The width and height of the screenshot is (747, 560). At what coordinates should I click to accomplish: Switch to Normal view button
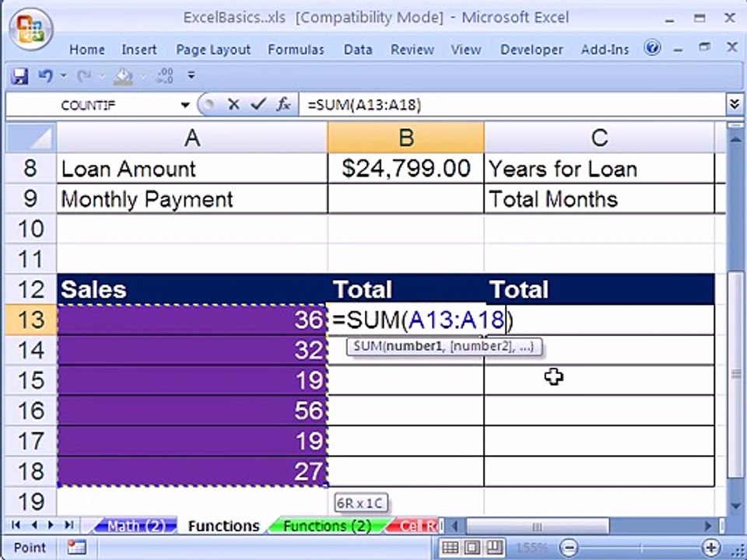point(450,547)
